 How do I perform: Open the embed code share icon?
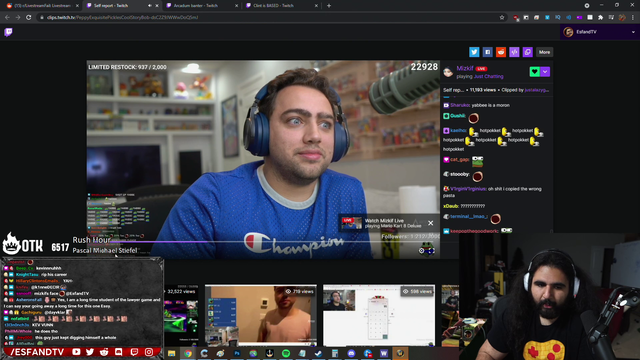514,52
